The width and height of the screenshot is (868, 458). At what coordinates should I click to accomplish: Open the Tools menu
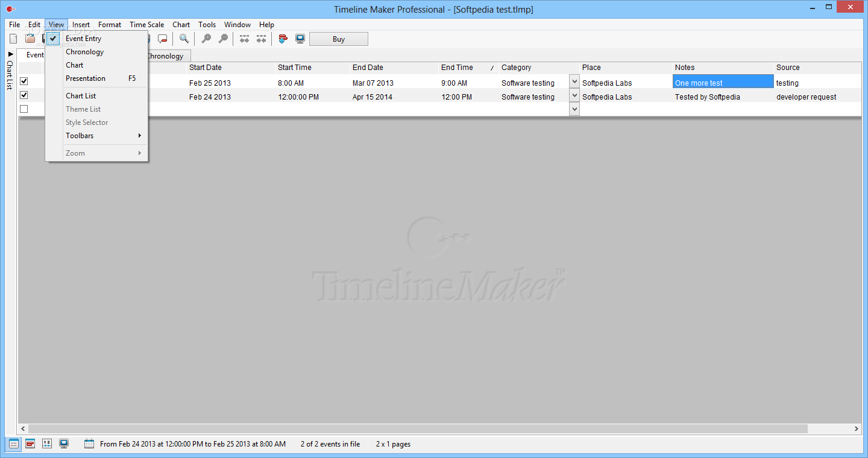tap(207, 25)
